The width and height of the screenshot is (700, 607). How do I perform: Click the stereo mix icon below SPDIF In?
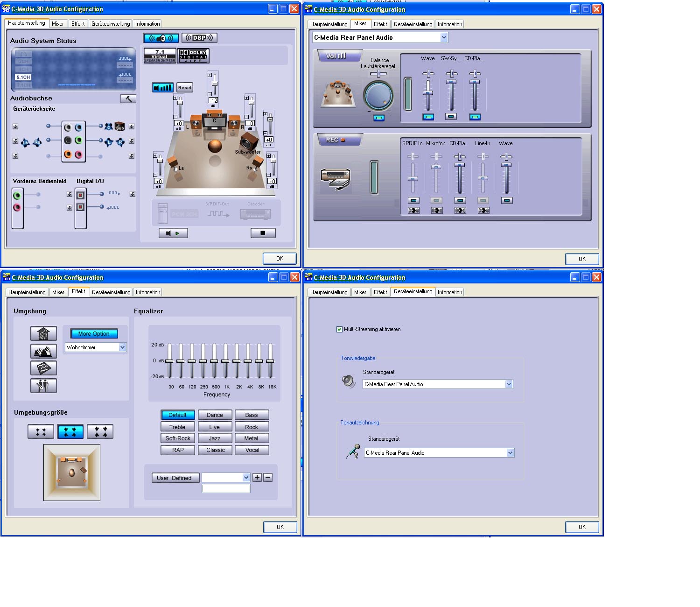tap(413, 211)
